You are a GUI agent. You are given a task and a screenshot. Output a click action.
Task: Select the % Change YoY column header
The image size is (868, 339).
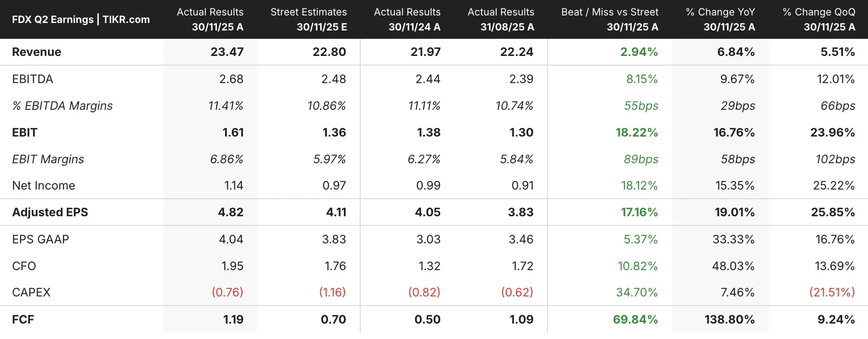720,20
